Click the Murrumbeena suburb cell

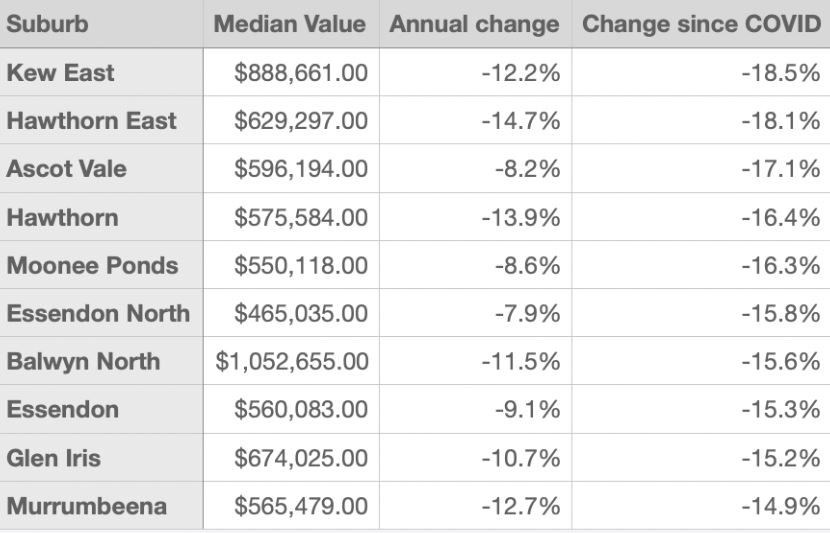coord(86,507)
